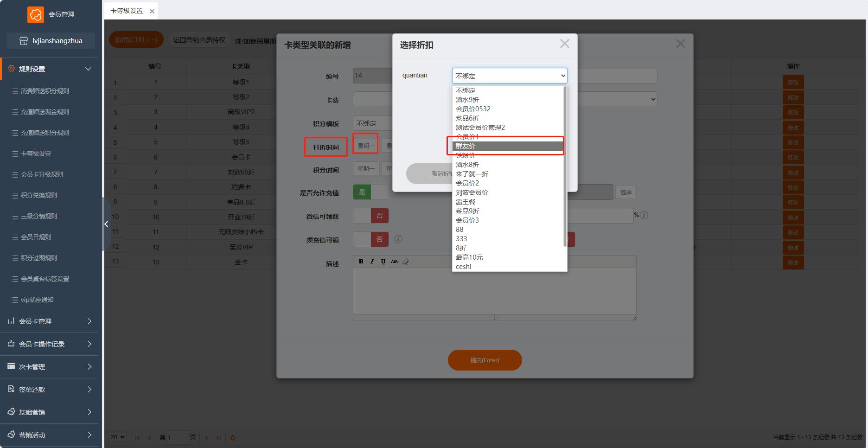
Task: Click the 基础营销 icon
Action: point(11,412)
